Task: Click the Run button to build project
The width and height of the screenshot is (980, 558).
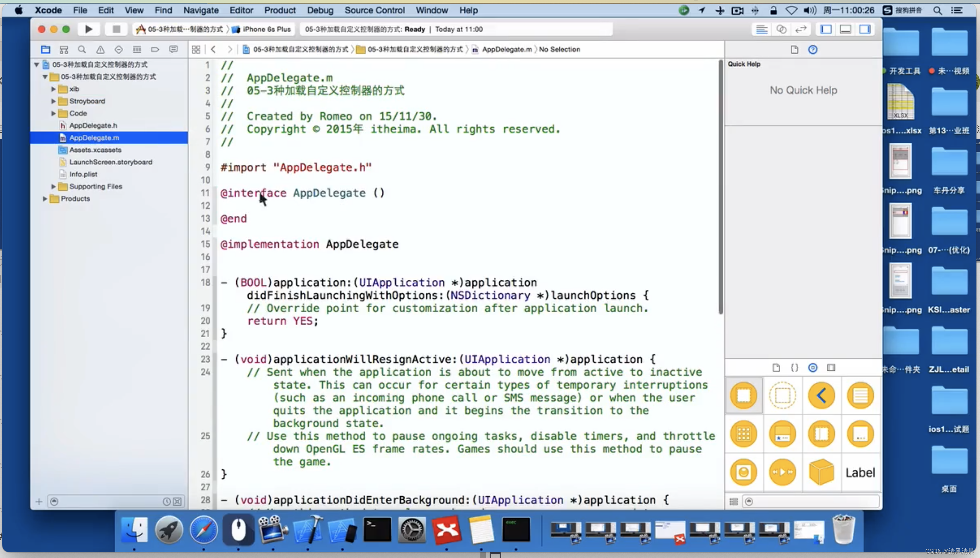Action: pyautogui.click(x=88, y=29)
